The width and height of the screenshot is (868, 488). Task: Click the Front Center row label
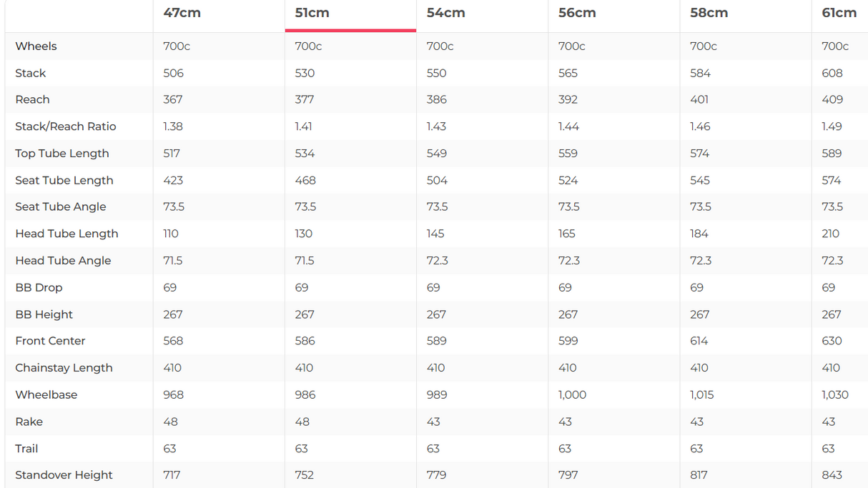50,341
